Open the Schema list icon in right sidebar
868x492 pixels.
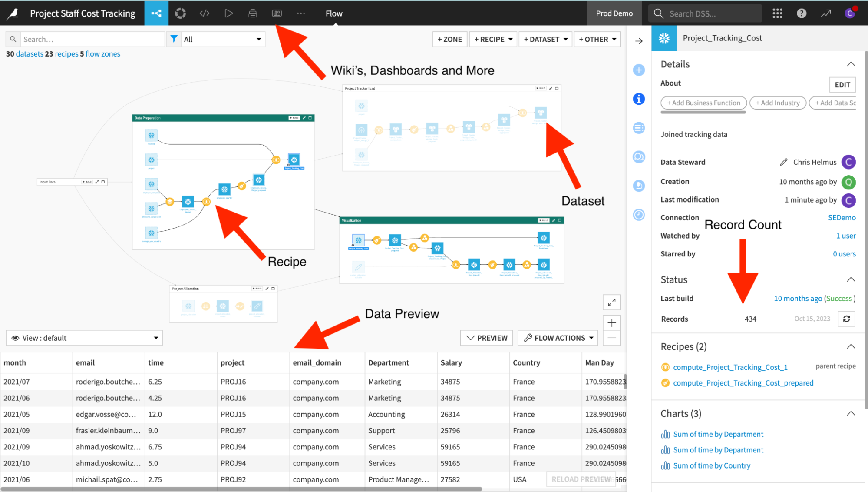click(638, 127)
